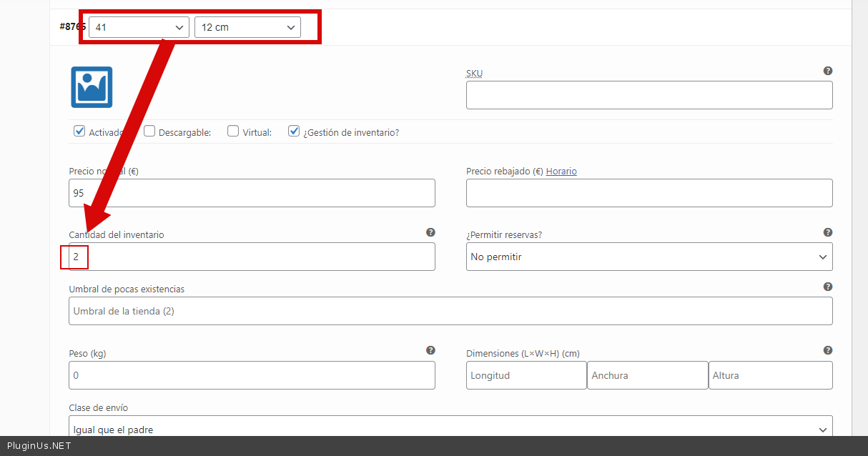Viewport: 868px width, 456px height.
Task: Open the dropdown showing 12 cm
Action: coord(247,27)
